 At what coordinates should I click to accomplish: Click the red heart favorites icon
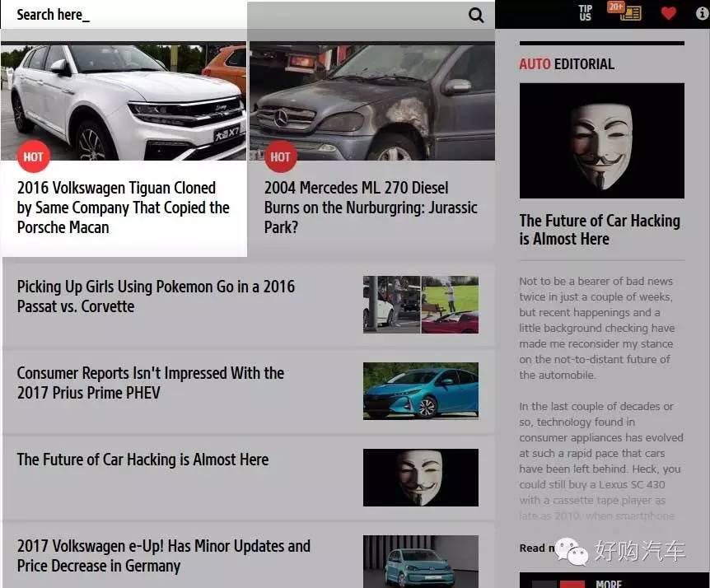[668, 13]
